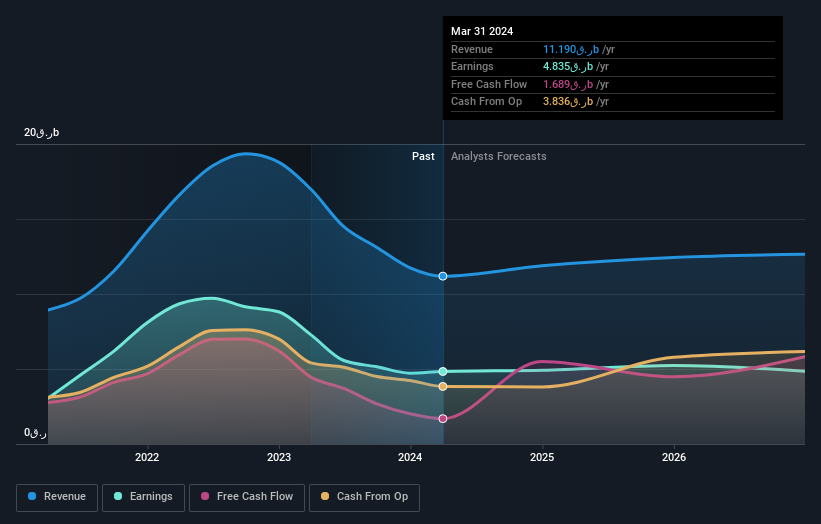Select the orange Cash From Op data marker
Screen dimensions: 821x524
[443, 386]
